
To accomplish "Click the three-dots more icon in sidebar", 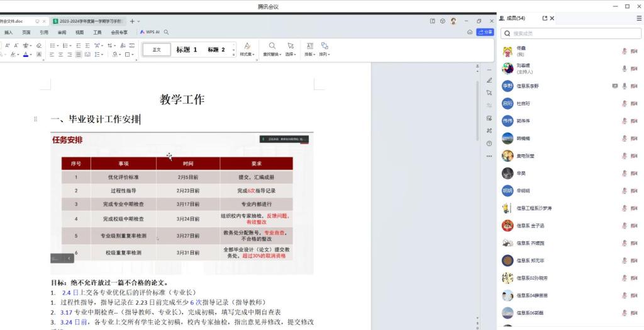I will click(x=489, y=156).
